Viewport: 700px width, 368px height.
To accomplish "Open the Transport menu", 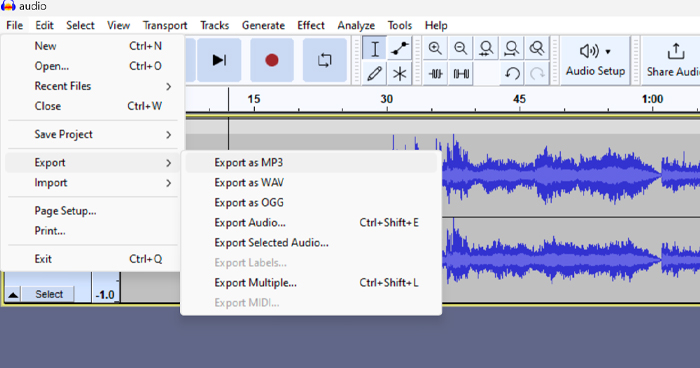I will click(165, 25).
